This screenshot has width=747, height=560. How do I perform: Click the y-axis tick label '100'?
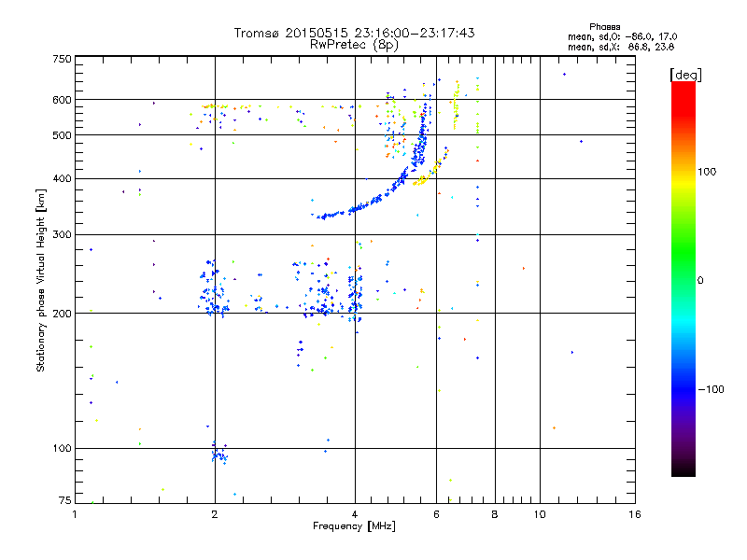pos(62,448)
